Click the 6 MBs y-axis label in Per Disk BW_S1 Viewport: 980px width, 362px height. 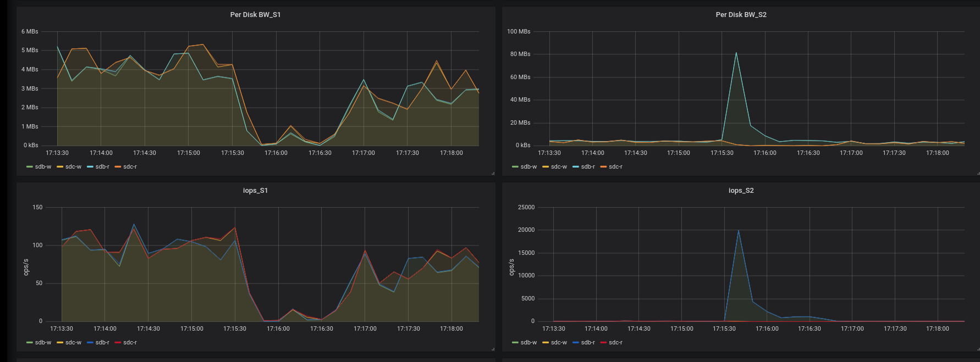click(x=30, y=31)
